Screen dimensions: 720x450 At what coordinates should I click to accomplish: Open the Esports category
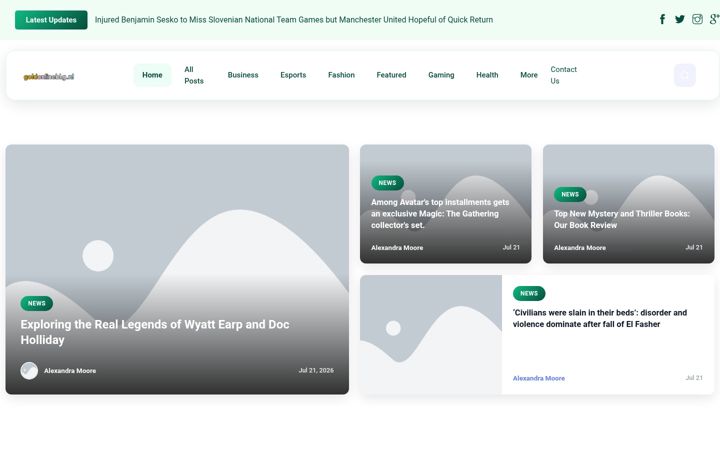[293, 75]
